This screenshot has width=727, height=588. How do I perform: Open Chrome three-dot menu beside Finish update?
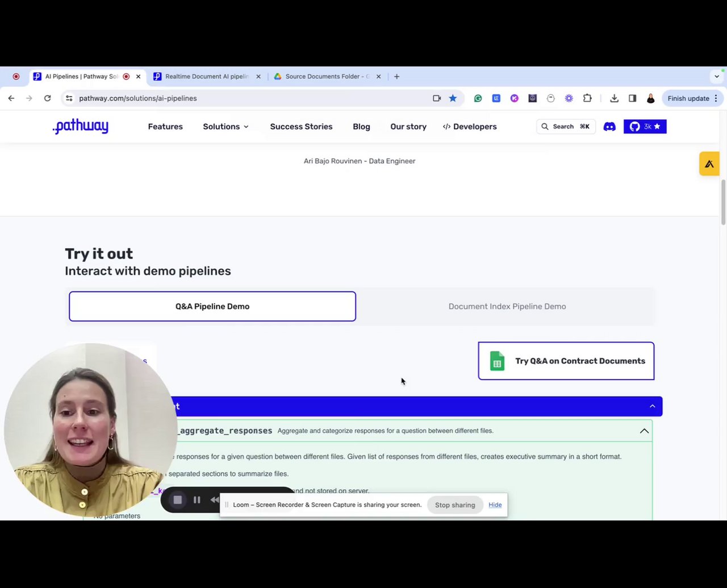[716, 98]
